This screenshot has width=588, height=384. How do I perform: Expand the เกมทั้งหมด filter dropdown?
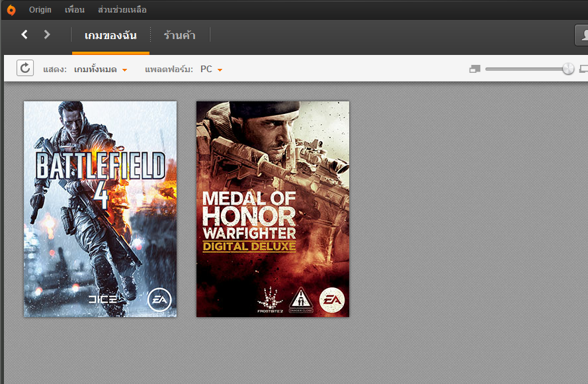coord(101,70)
